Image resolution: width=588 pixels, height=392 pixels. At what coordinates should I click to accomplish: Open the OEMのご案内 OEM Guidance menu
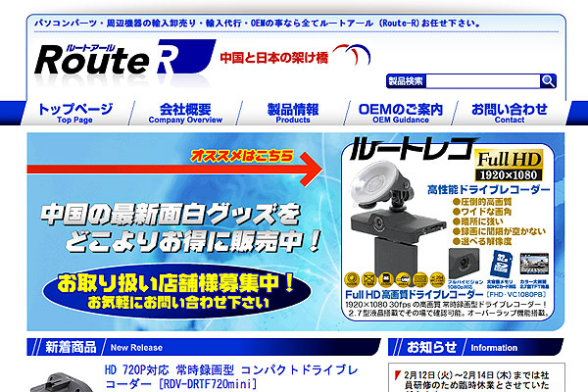pyautogui.click(x=401, y=114)
